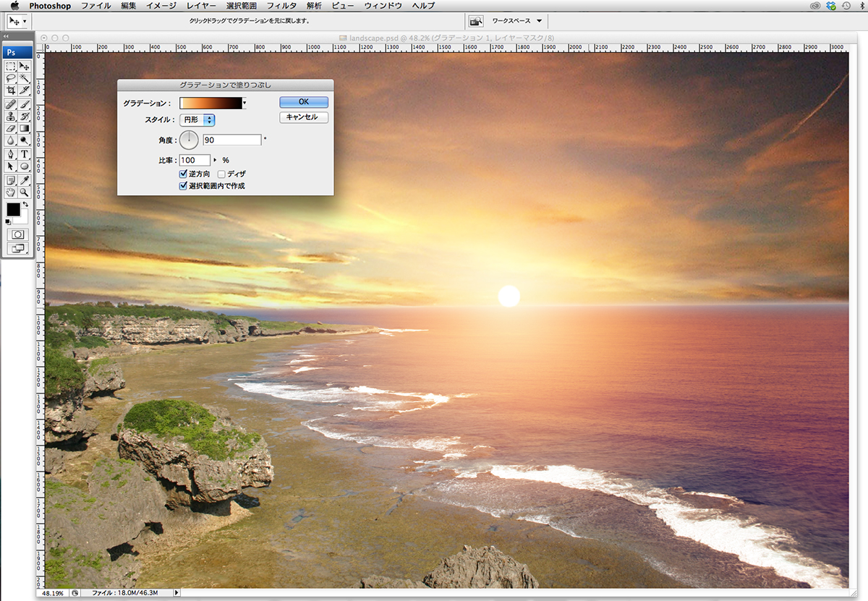Activate the Horizontal Type tool
Viewport: 868px width, 601px height.
[x=25, y=154]
